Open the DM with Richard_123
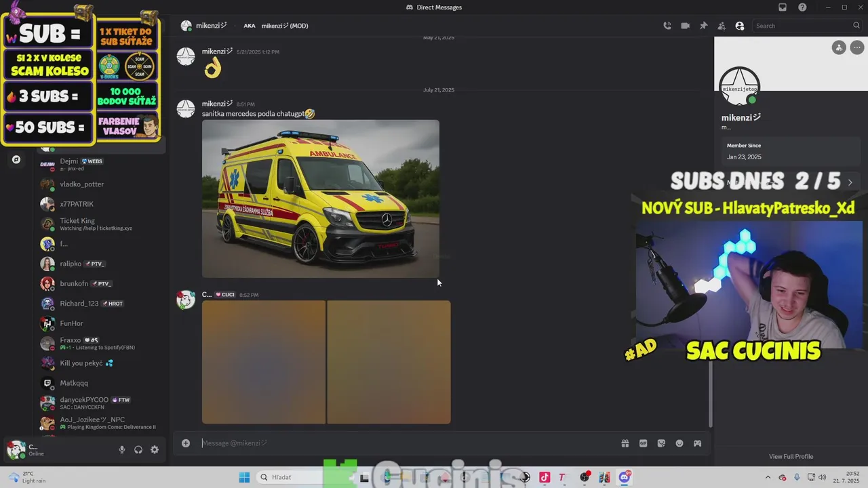Viewport: 868px width, 488px height. (100, 304)
